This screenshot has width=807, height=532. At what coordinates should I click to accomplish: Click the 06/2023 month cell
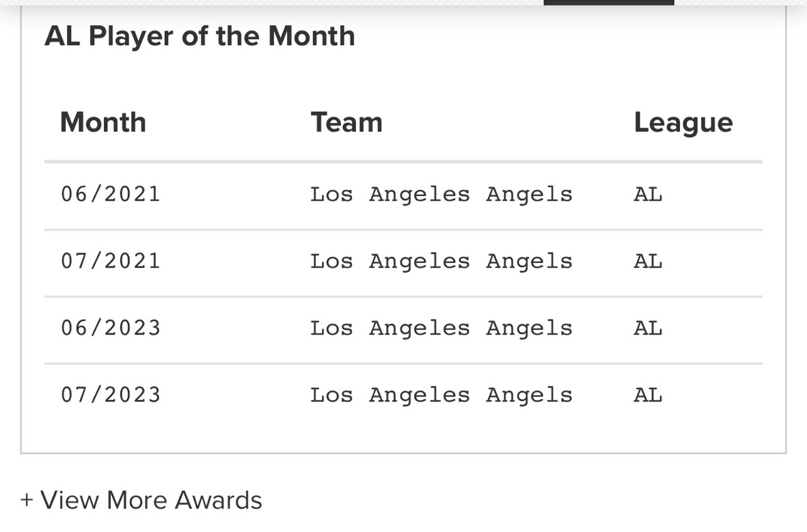[x=111, y=328]
